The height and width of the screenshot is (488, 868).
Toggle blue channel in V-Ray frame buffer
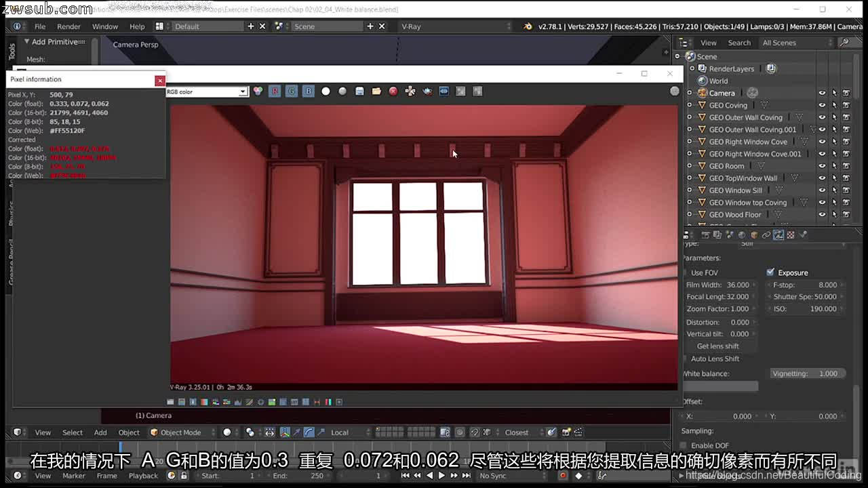(309, 91)
